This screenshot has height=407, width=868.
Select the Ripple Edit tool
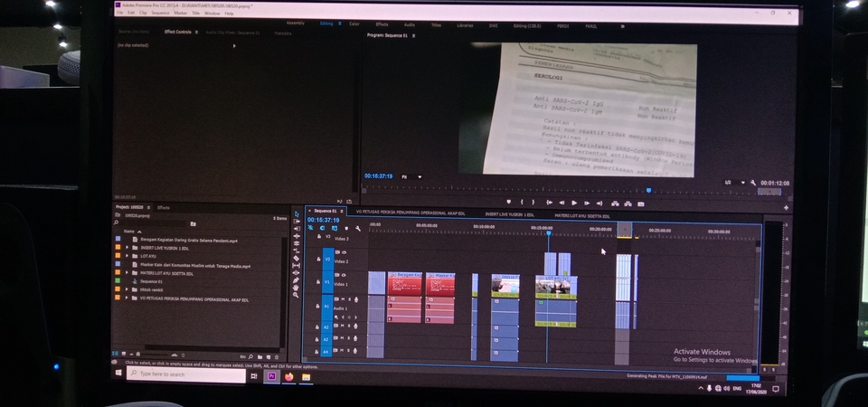click(x=297, y=236)
